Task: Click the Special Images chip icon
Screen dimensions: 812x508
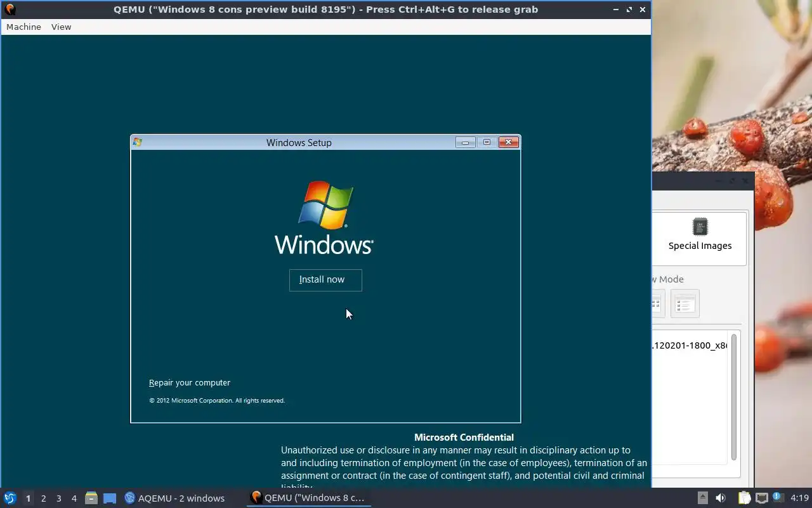Action: 700,227
